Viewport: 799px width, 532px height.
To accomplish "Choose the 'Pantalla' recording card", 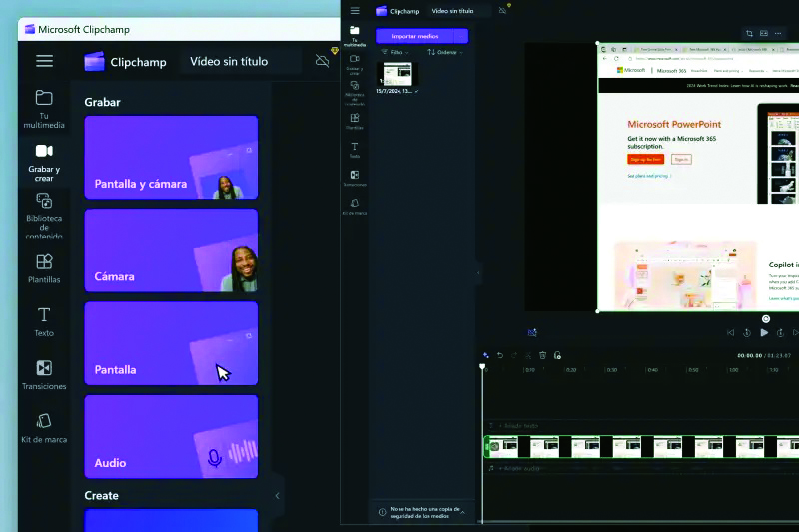I will pyautogui.click(x=171, y=343).
